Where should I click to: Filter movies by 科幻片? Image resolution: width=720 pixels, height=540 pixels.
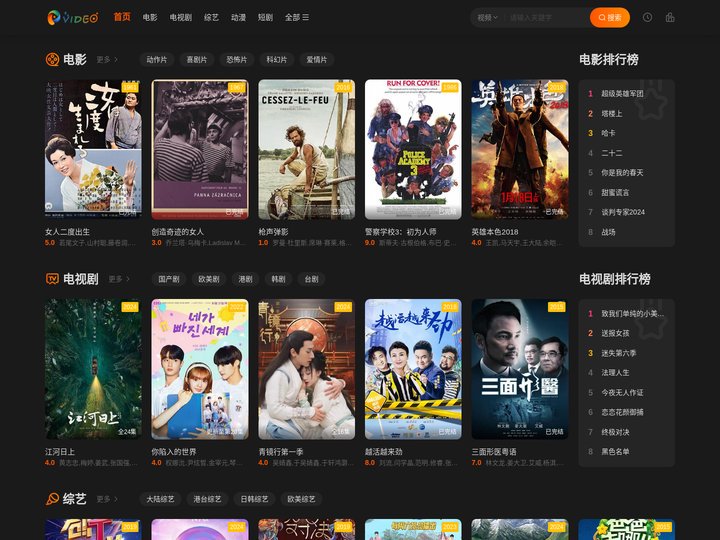click(x=276, y=60)
